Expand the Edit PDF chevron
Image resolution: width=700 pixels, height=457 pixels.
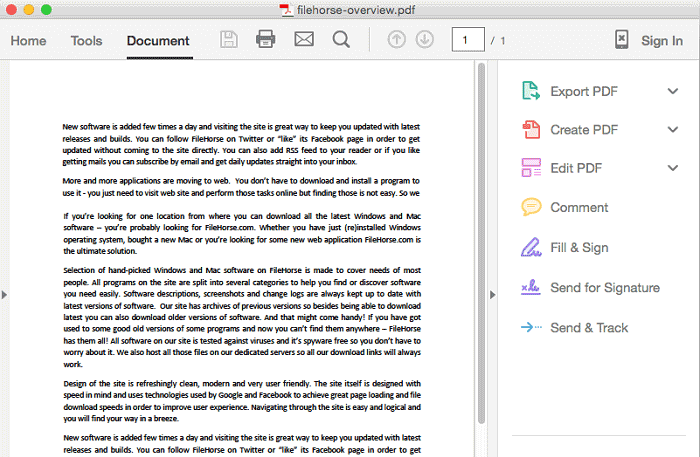point(672,168)
